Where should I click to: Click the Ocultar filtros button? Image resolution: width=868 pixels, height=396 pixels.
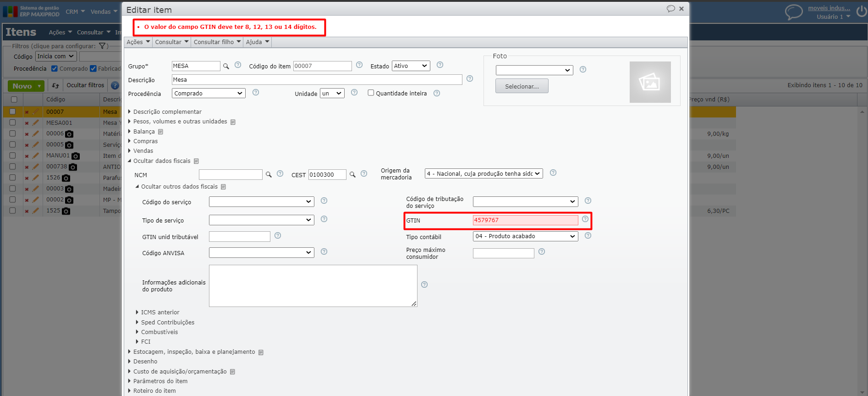[x=85, y=85]
